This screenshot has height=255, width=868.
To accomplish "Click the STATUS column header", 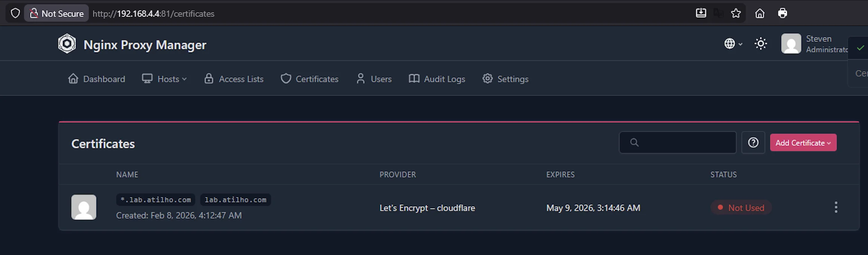I will 724,175.
